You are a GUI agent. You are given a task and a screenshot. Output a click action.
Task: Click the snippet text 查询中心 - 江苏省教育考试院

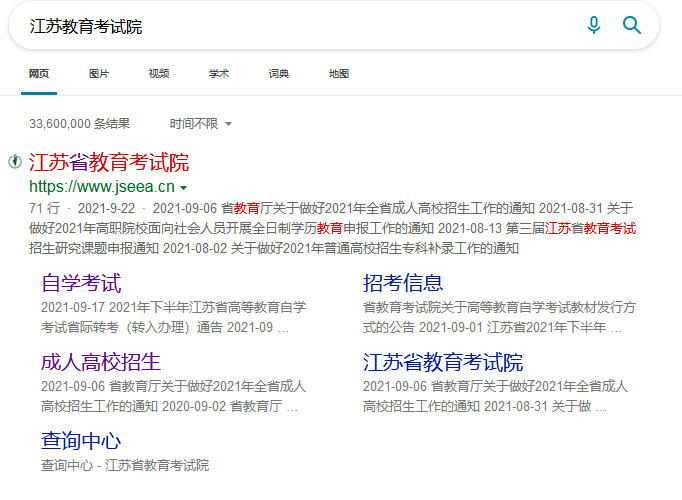click(125, 465)
